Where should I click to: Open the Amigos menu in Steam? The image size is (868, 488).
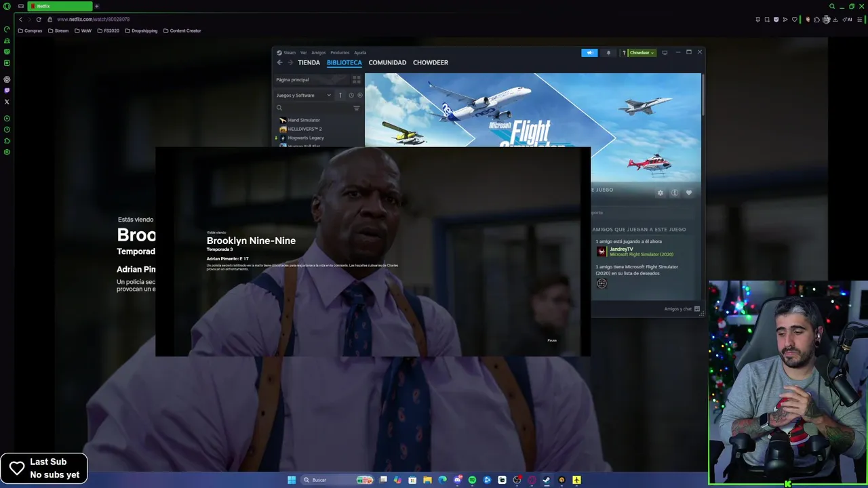point(318,53)
